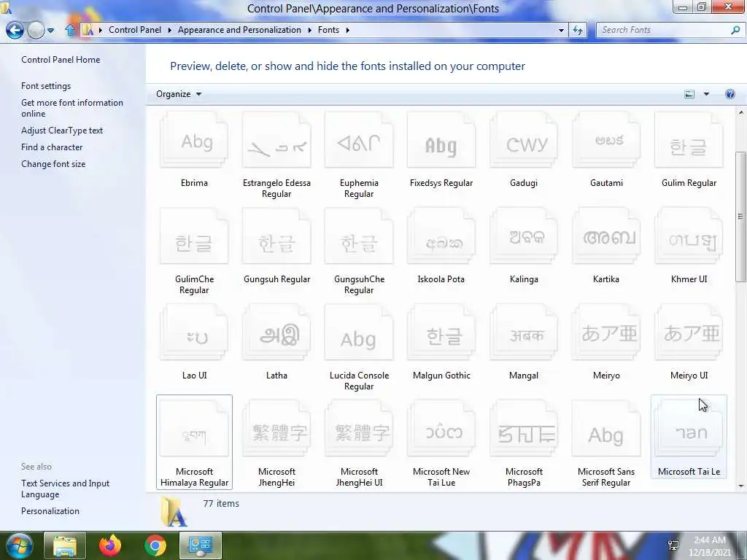Viewport: 747px width, 560px height.
Task: Select the Malgun Gothic font icon
Action: (441, 332)
